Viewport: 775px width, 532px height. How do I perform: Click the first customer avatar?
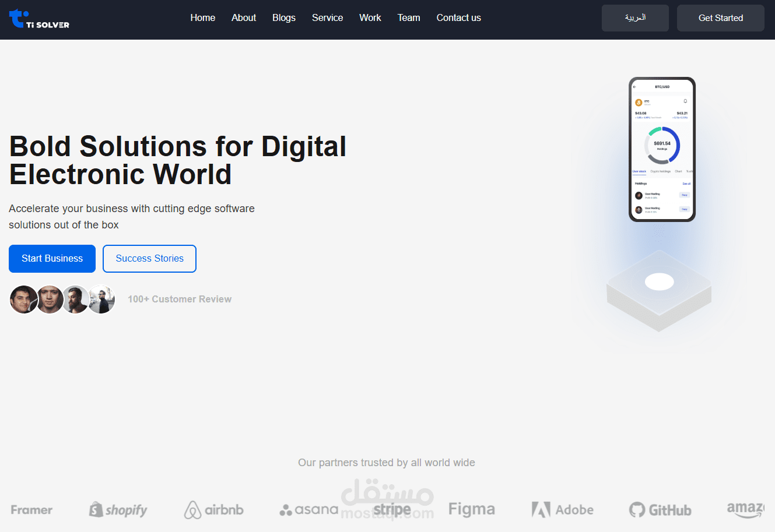24,300
